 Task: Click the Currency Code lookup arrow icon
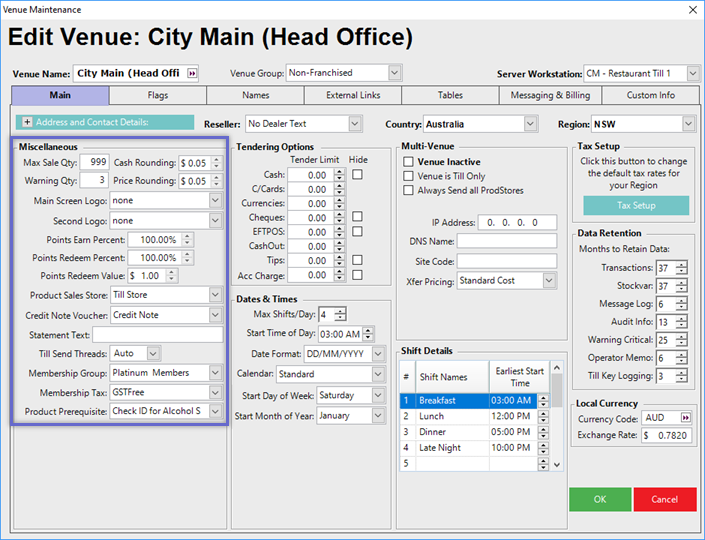(685, 418)
